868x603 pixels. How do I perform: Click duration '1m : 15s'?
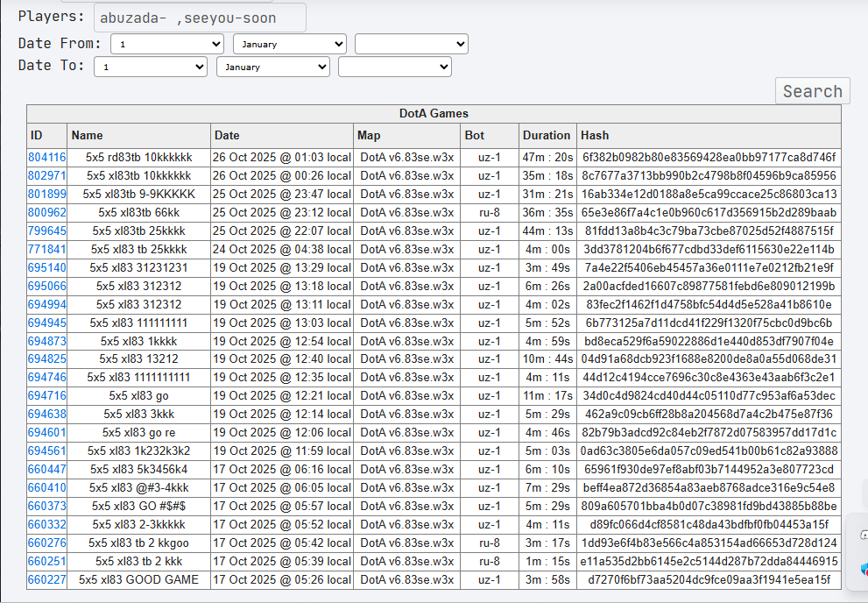547,561
